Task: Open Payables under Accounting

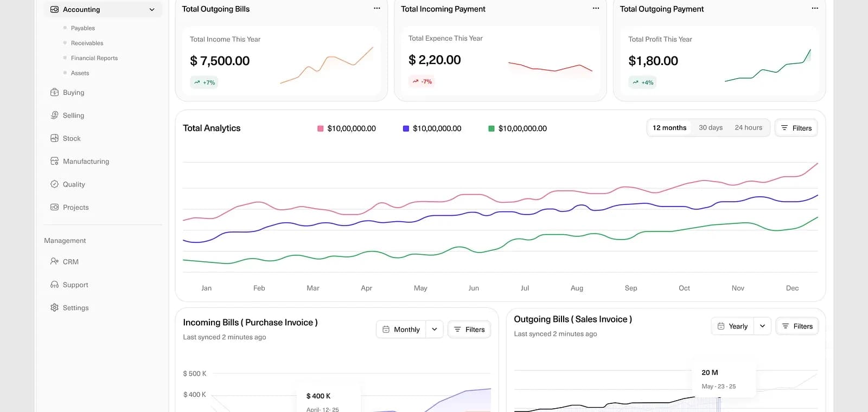Action: pos(83,28)
